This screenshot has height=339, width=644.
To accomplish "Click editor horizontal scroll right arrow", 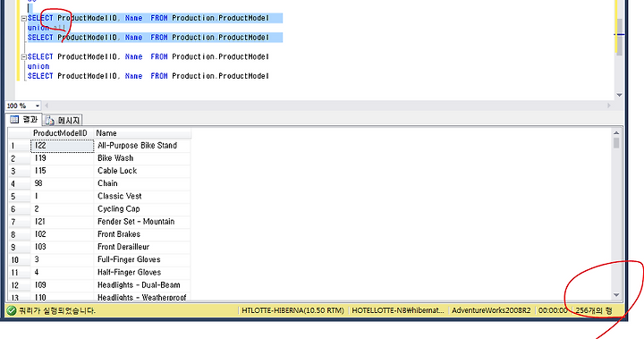I will [609, 106].
